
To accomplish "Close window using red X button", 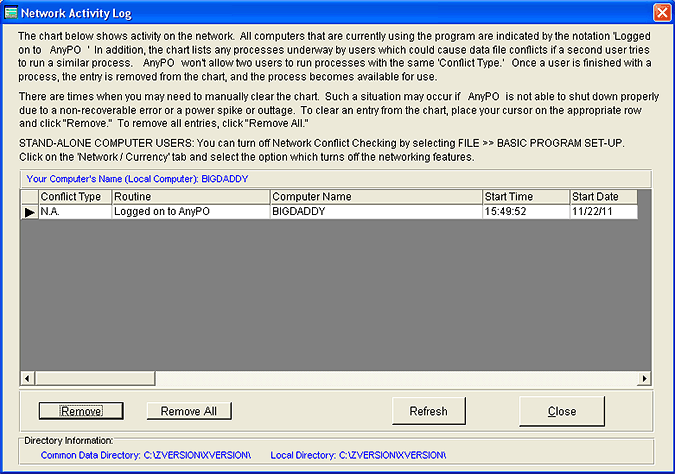I will tap(662, 13).
